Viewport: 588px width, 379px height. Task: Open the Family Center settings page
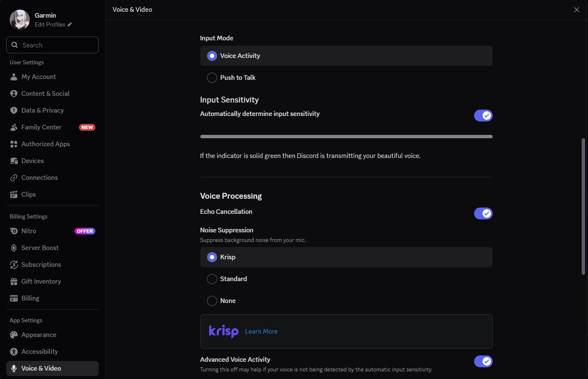click(x=41, y=127)
